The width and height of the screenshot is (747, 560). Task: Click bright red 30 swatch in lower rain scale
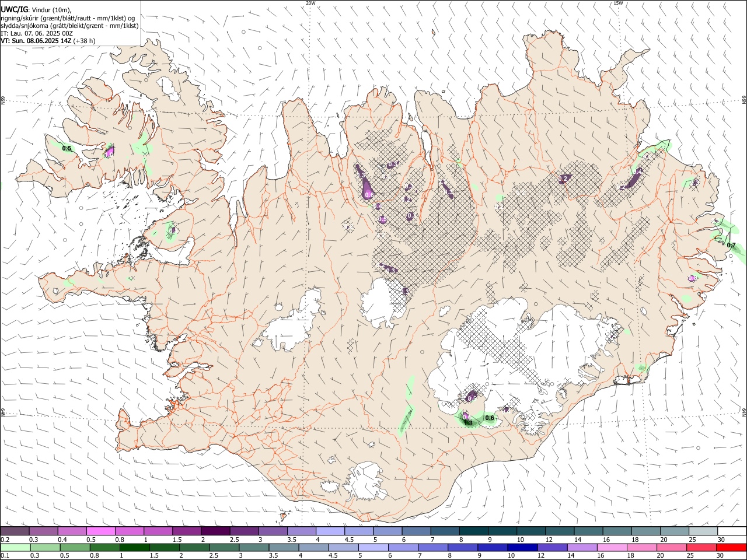pos(731,548)
